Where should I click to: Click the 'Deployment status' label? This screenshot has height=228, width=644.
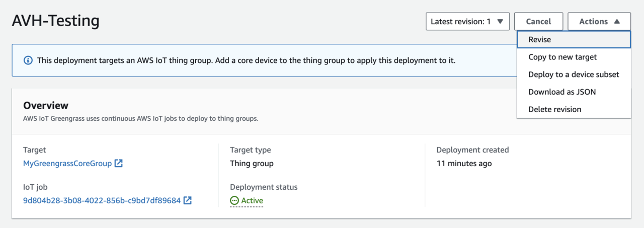tap(264, 187)
